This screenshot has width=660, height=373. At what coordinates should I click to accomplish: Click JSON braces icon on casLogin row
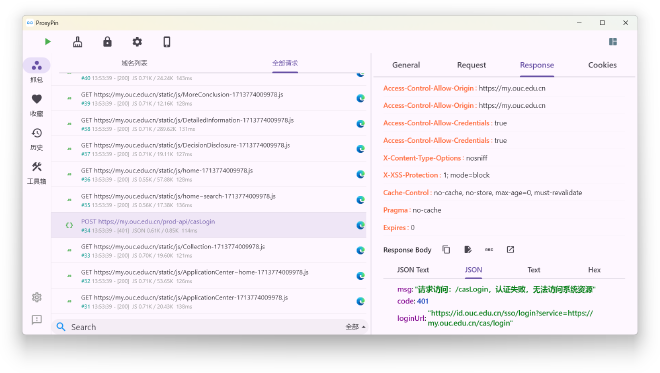click(69, 225)
